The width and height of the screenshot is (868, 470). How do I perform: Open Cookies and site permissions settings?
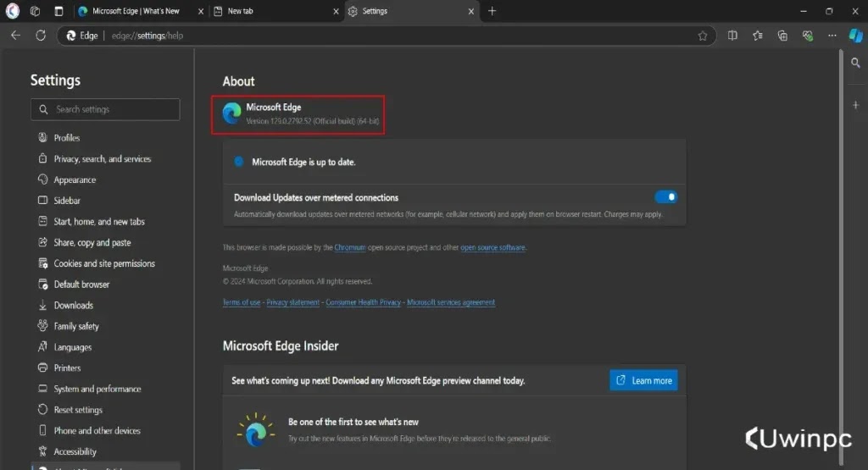coord(104,263)
